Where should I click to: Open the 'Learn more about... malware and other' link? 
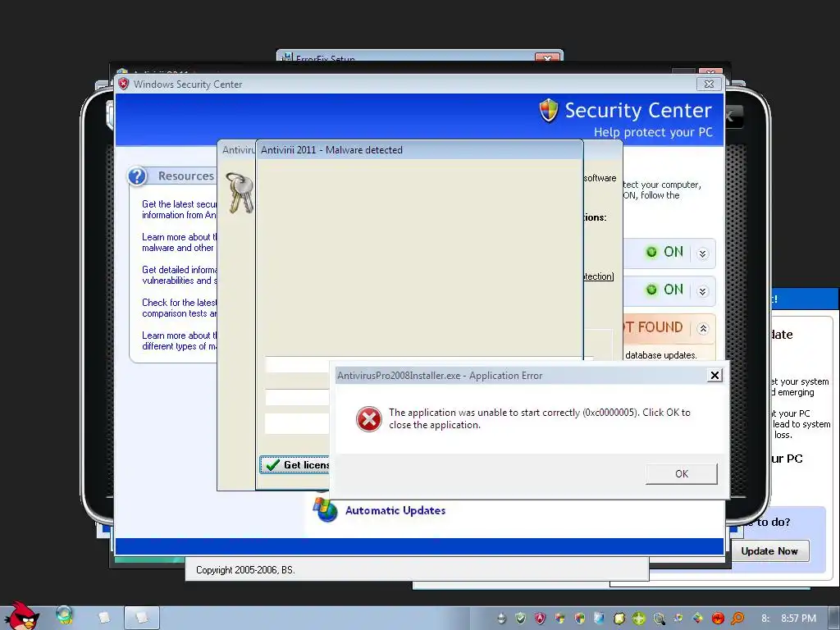pos(179,242)
